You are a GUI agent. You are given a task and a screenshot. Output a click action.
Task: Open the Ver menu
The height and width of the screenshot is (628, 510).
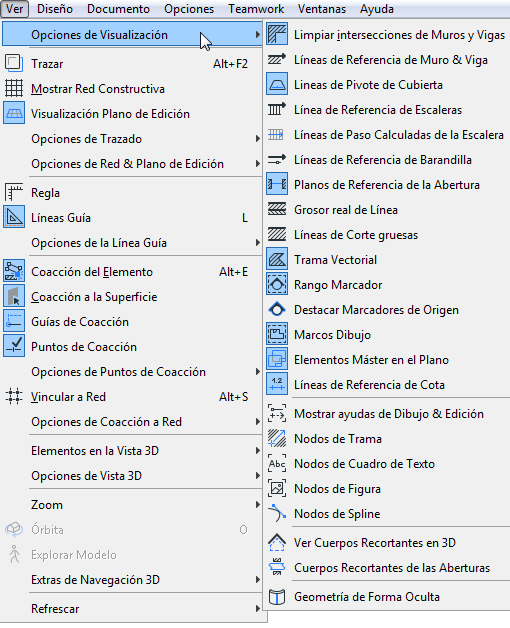14,9
